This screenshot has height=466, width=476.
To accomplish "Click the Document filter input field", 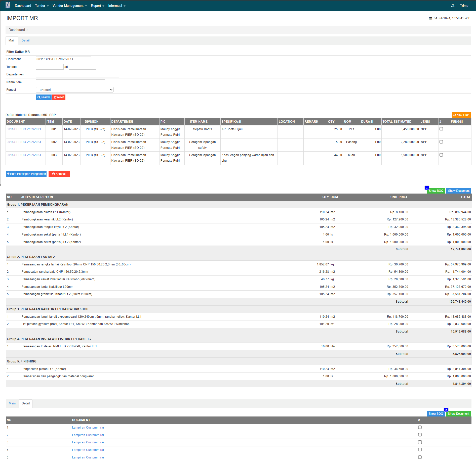I will click(x=63, y=59).
